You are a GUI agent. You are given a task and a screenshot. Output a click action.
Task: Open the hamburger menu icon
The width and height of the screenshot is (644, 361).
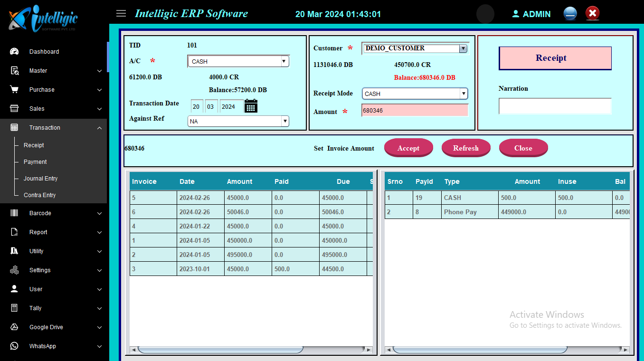[x=121, y=13]
